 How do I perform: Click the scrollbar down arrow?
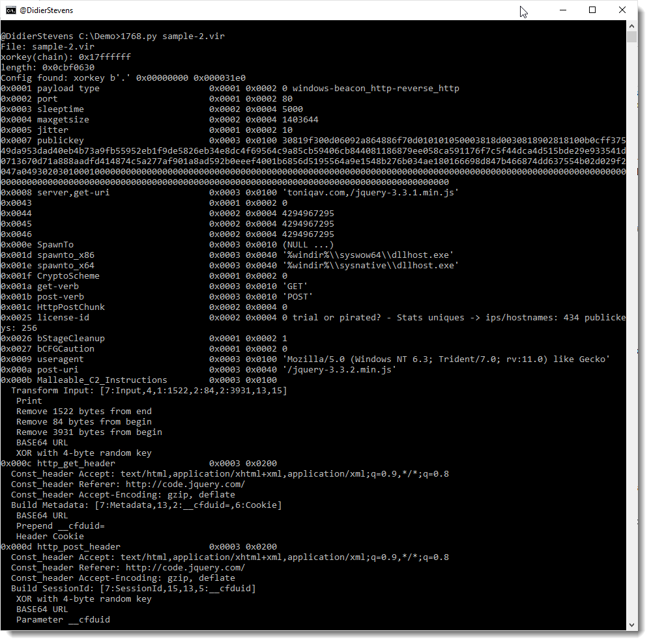(x=631, y=624)
